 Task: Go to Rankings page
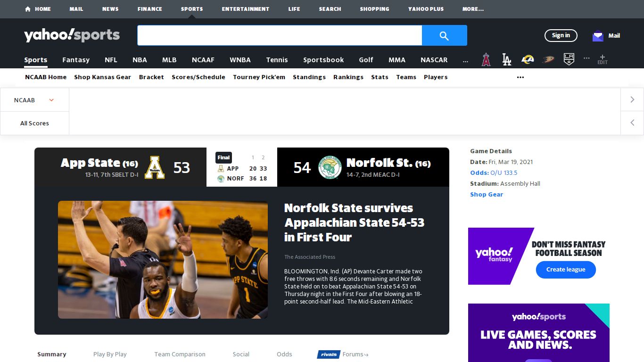tap(348, 77)
